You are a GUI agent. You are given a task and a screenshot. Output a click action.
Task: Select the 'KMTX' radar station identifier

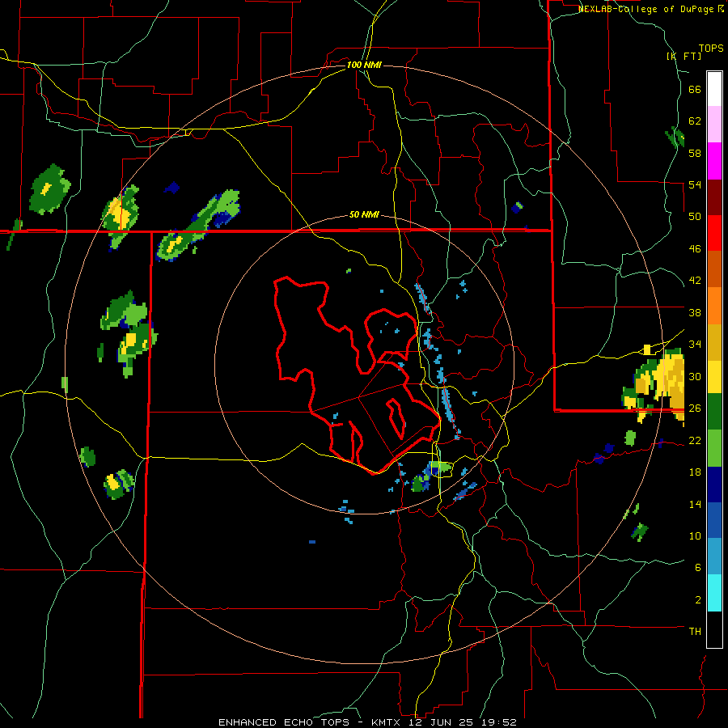(387, 722)
